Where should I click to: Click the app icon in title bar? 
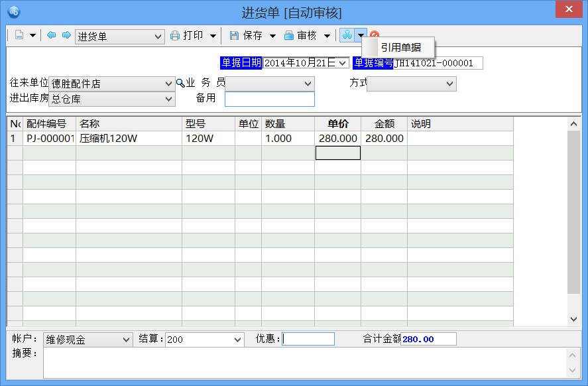13,11
